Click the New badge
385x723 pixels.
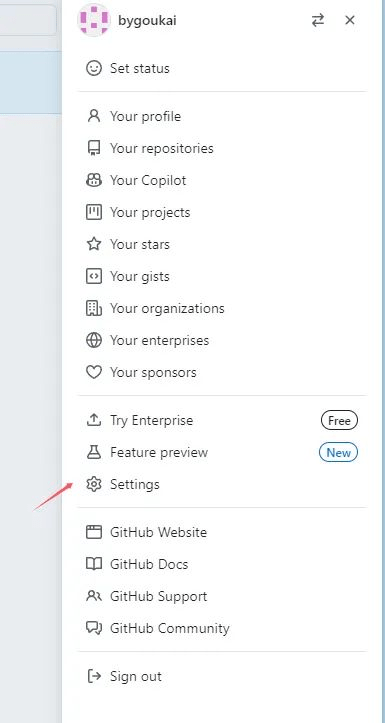click(338, 453)
